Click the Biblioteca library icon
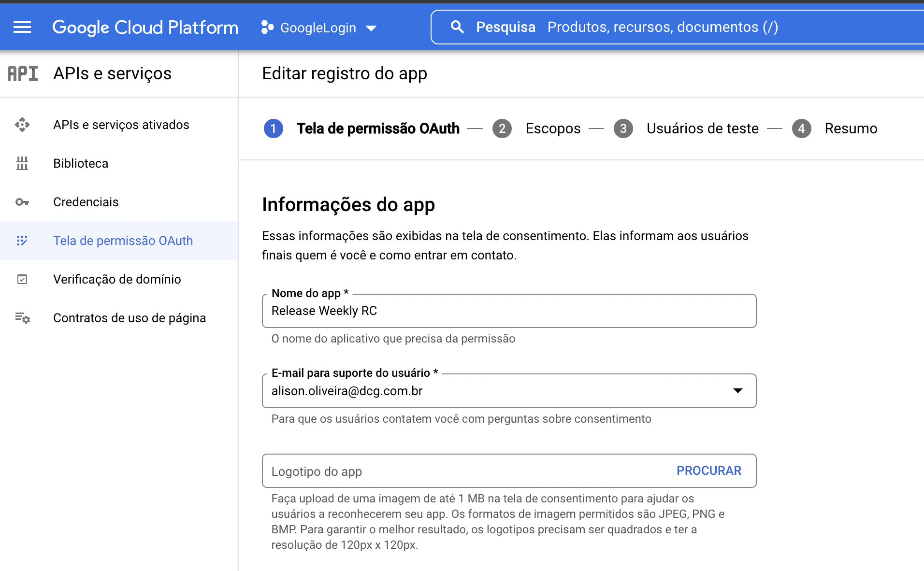This screenshot has width=924, height=571. pos(22,163)
